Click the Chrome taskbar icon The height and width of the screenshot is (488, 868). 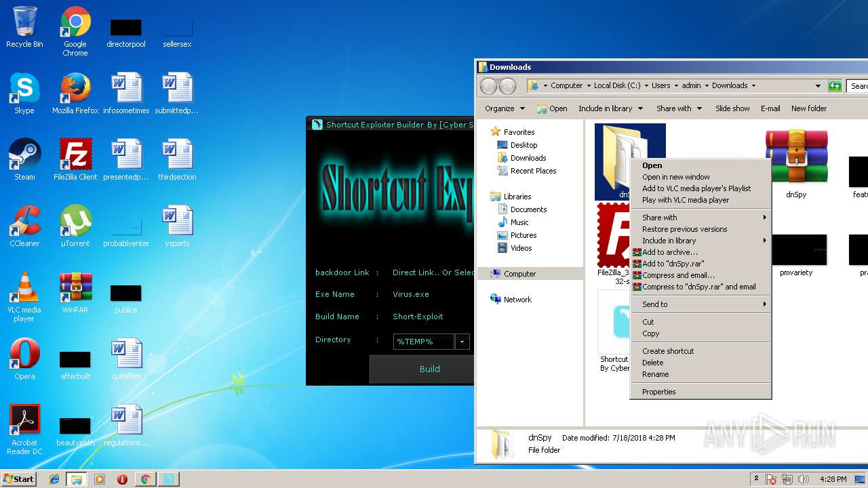click(x=145, y=479)
